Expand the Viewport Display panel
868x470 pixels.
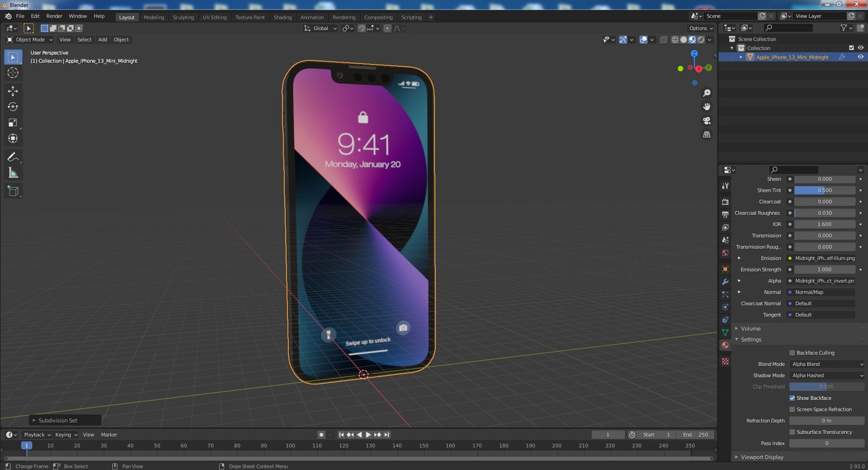click(x=762, y=457)
